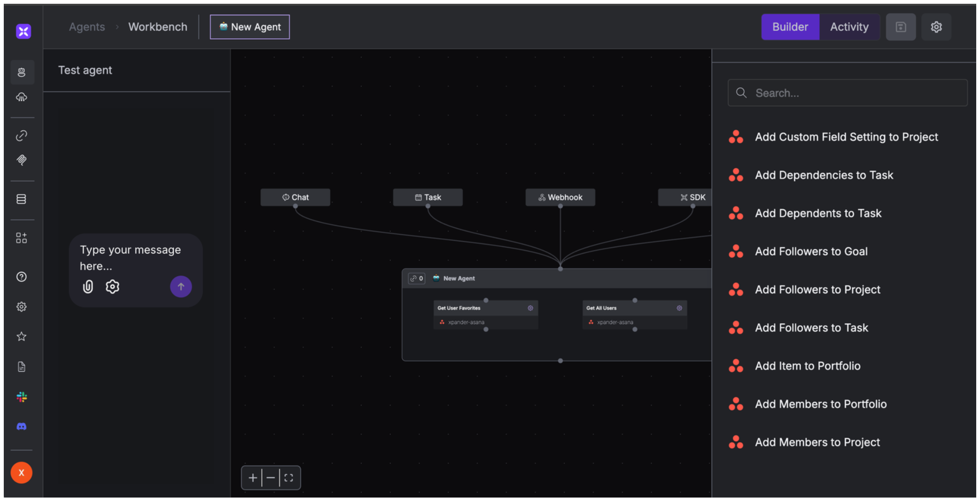
Task: Click the Webhook trigger node
Action: tap(560, 198)
